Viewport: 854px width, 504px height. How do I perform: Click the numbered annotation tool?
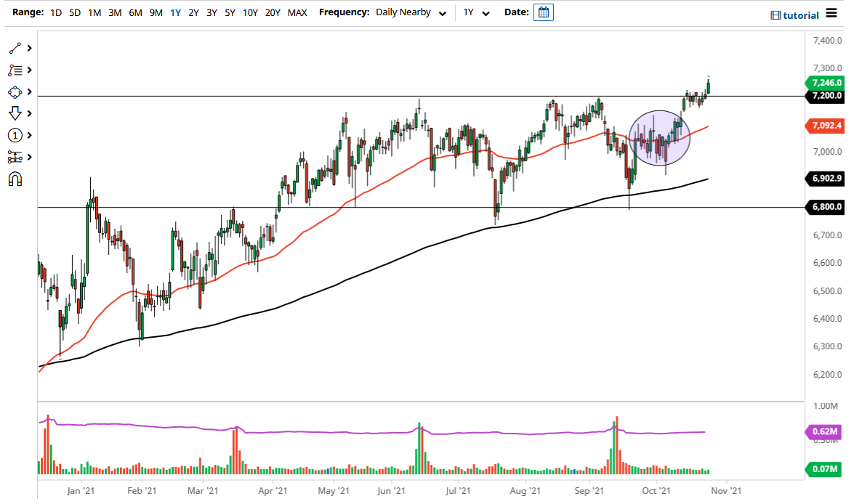[15, 135]
